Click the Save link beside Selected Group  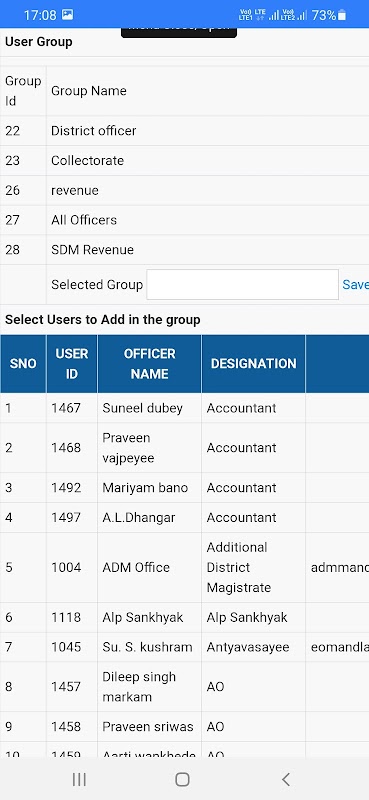355,285
